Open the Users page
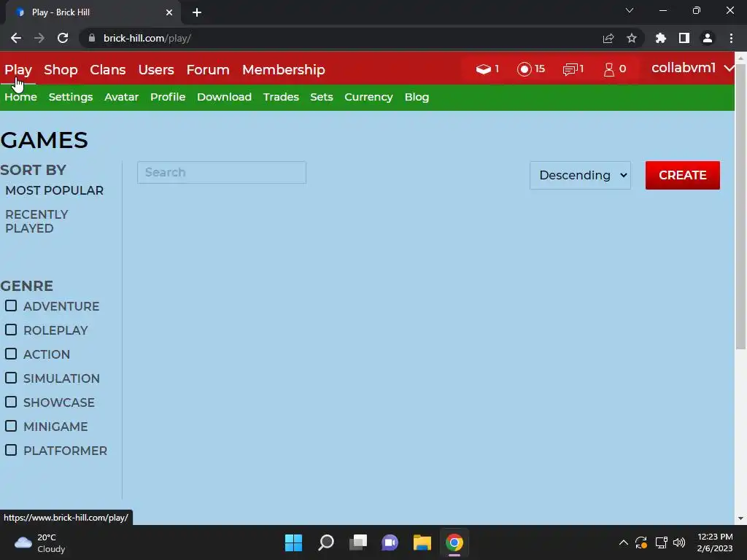Viewport: 747px width, 560px height. (156, 70)
